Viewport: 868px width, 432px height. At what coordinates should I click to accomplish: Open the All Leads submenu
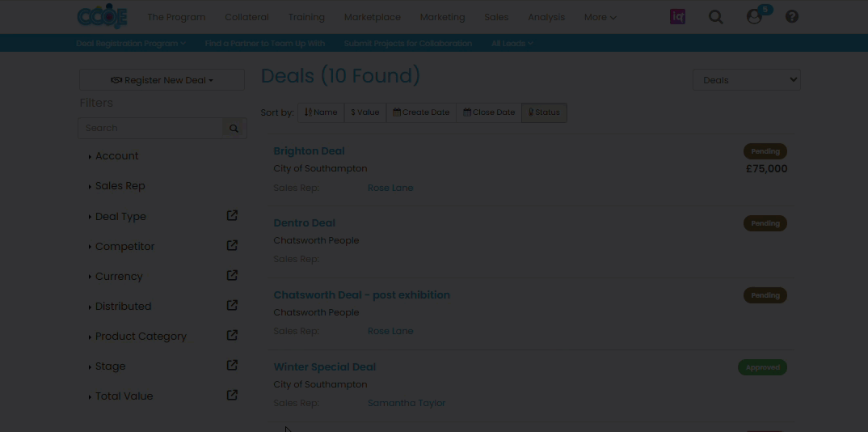point(512,43)
